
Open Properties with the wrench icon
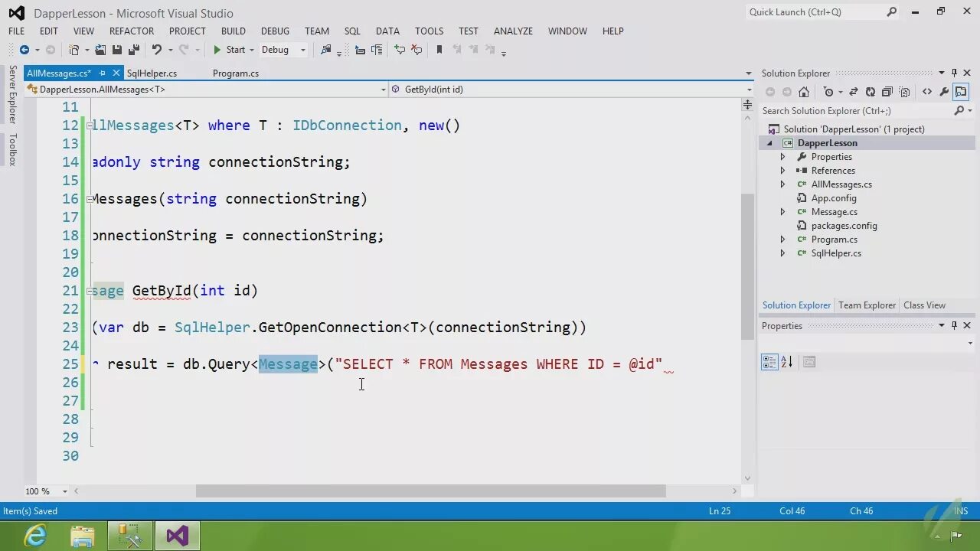(x=944, y=92)
